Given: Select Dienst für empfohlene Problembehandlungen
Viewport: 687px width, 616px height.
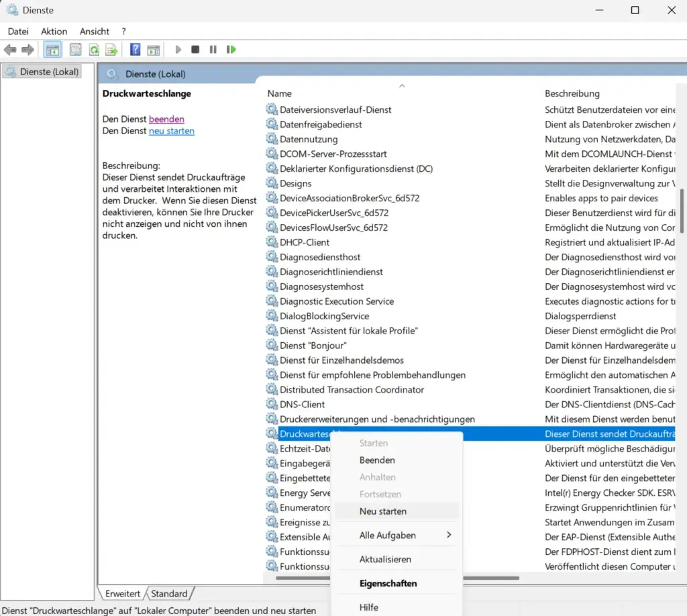Looking at the screenshot, I should click(372, 374).
